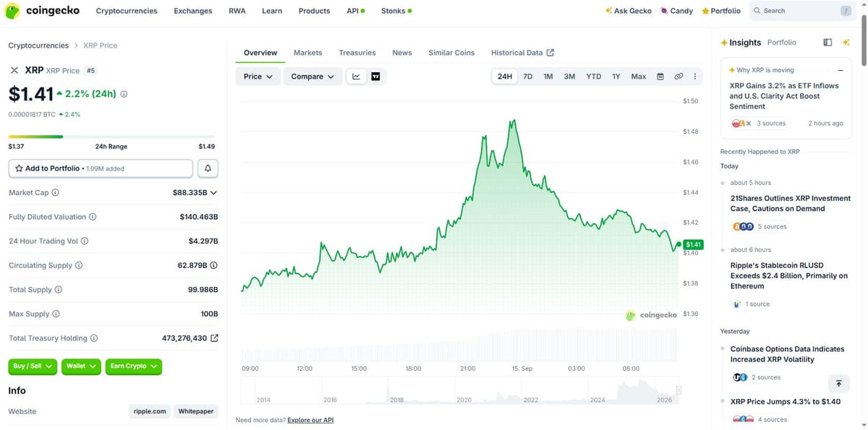The height and width of the screenshot is (430, 868).
Task: Switch chart to TradingView mode
Action: tap(375, 77)
